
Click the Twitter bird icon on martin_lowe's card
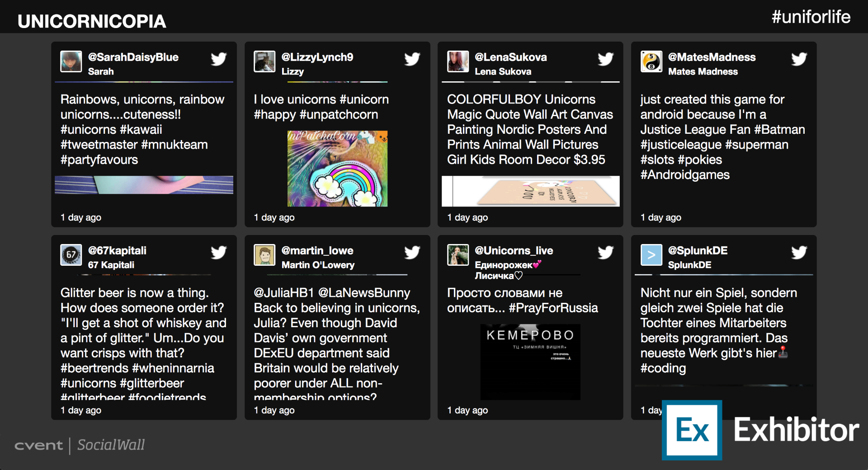click(x=412, y=252)
